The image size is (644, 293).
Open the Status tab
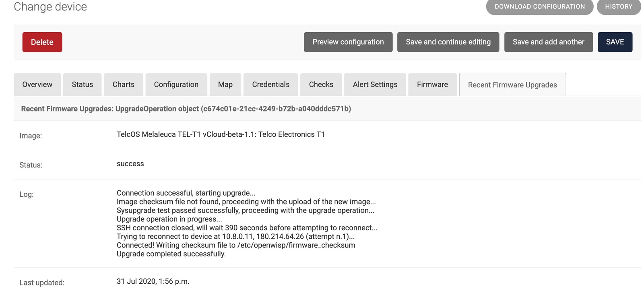83,85
